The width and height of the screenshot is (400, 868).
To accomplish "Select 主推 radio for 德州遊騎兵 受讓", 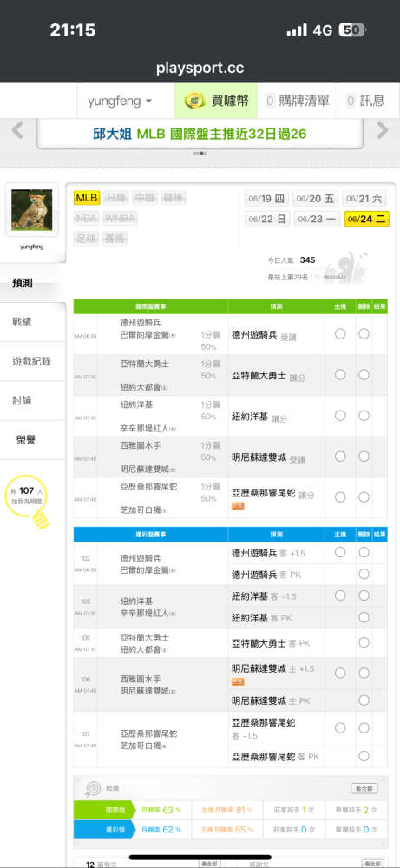I will (340, 334).
